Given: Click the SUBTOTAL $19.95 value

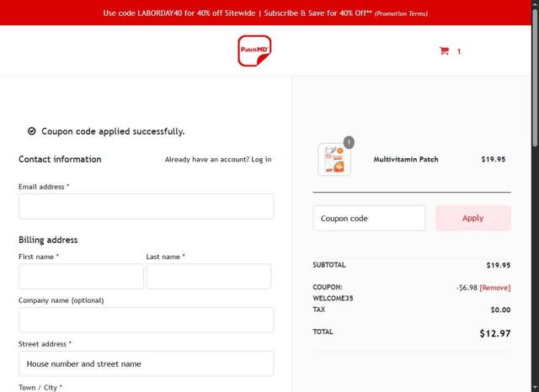Looking at the screenshot, I should click(x=499, y=265).
